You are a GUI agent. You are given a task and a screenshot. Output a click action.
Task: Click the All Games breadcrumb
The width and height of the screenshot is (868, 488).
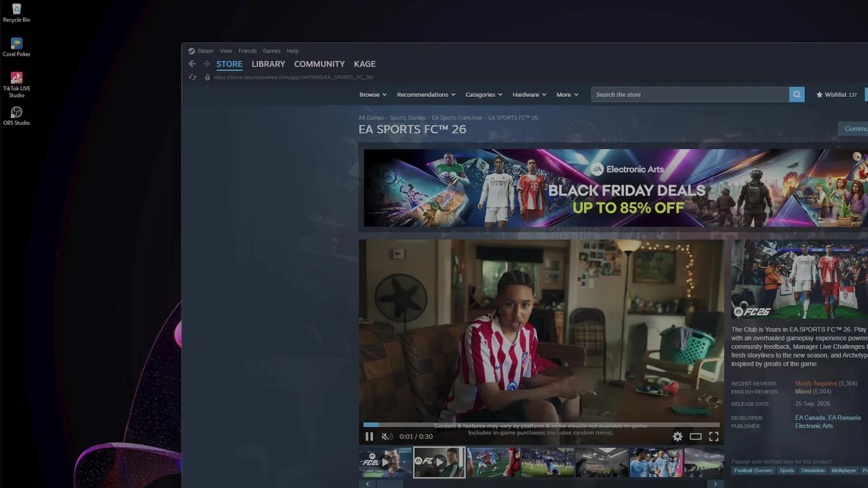point(371,118)
